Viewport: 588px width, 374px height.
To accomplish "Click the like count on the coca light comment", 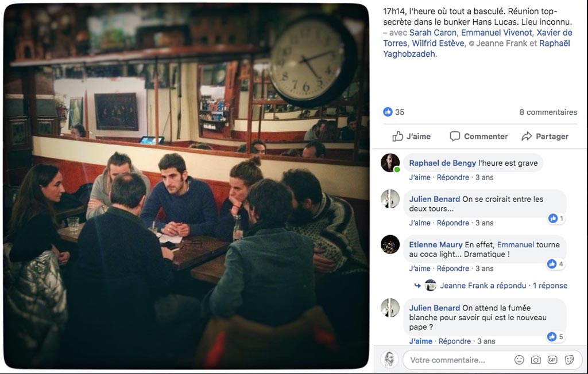I will 556,264.
